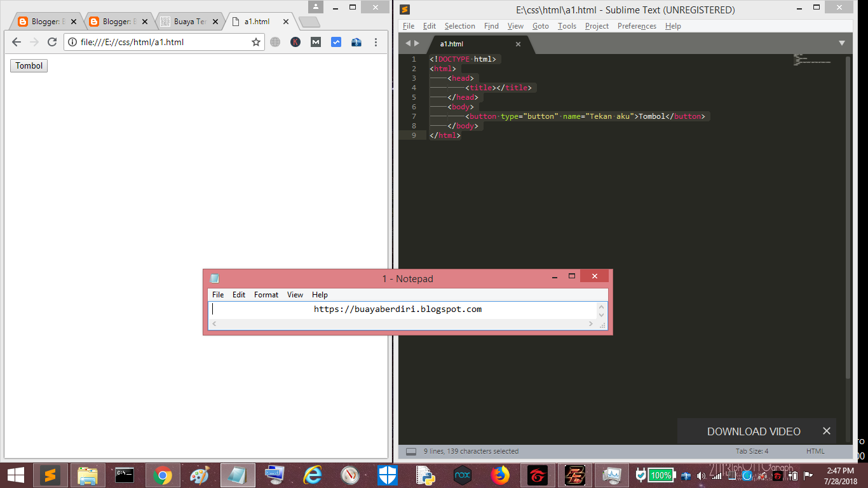
Task: Open the red K extension in Chrome
Action: [295, 42]
